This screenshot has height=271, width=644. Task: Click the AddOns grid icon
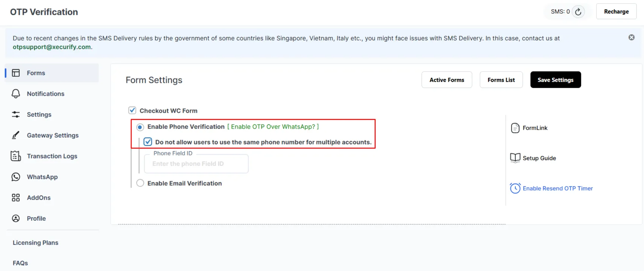click(16, 198)
